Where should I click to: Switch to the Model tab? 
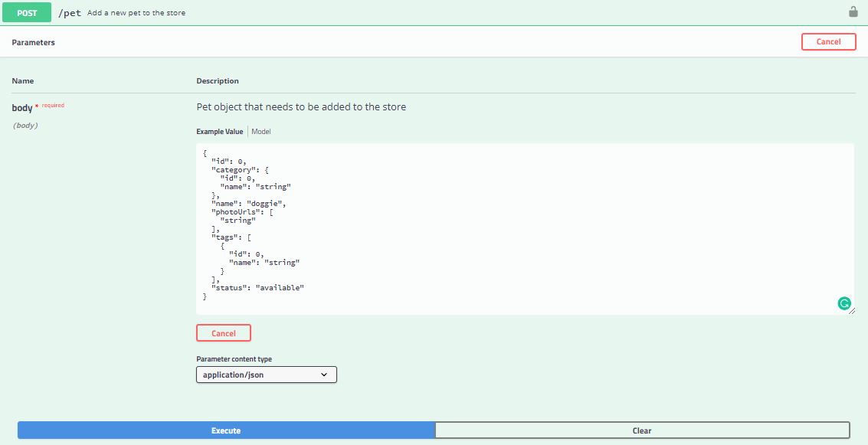pyautogui.click(x=261, y=132)
